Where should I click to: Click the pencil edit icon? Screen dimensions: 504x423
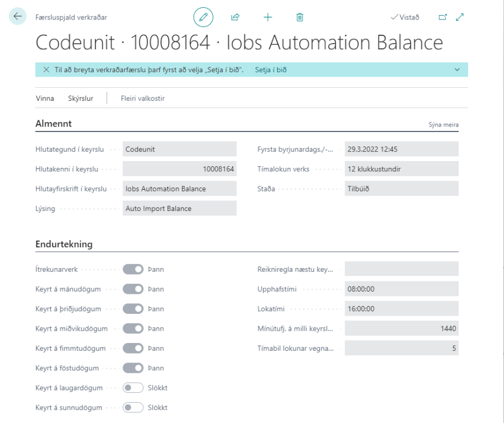pos(203,17)
